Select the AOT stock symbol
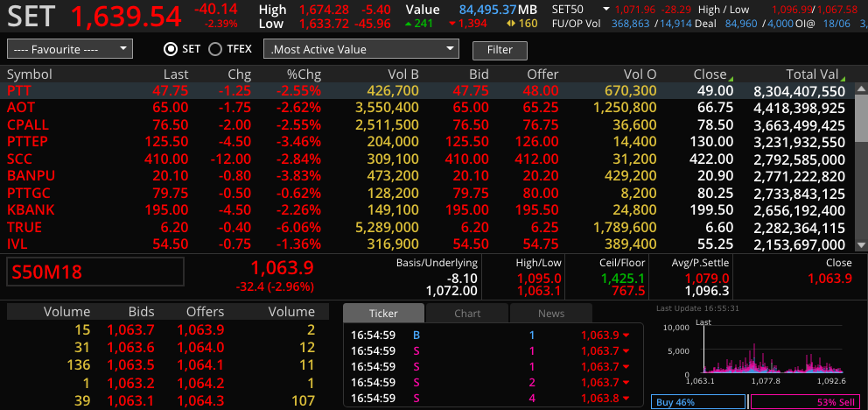 point(20,108)
